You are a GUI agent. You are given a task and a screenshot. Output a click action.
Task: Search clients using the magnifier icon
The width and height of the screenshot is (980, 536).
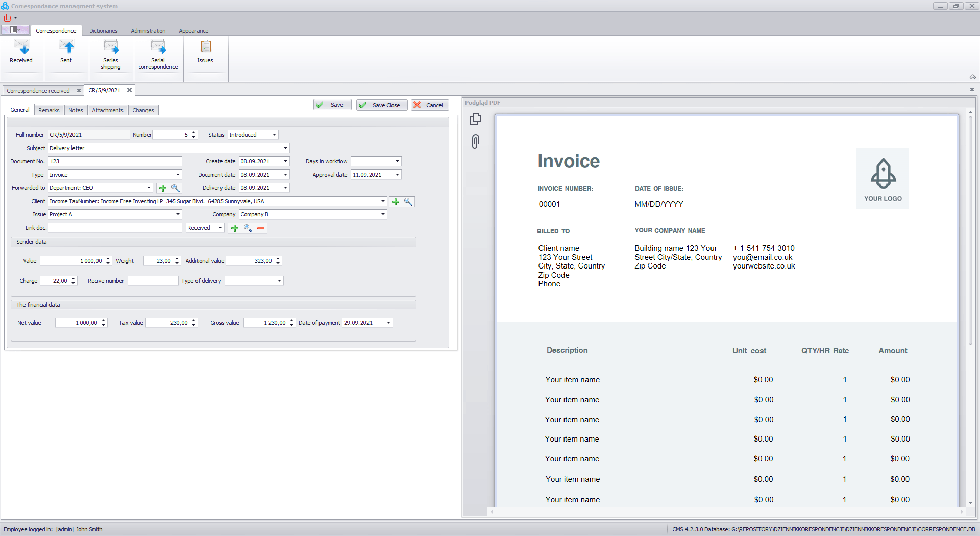tap(408, 202)
